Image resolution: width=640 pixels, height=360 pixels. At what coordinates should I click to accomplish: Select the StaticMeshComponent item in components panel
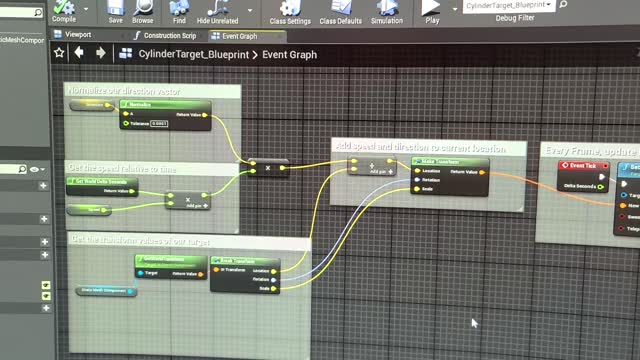[x=22, y=40]
